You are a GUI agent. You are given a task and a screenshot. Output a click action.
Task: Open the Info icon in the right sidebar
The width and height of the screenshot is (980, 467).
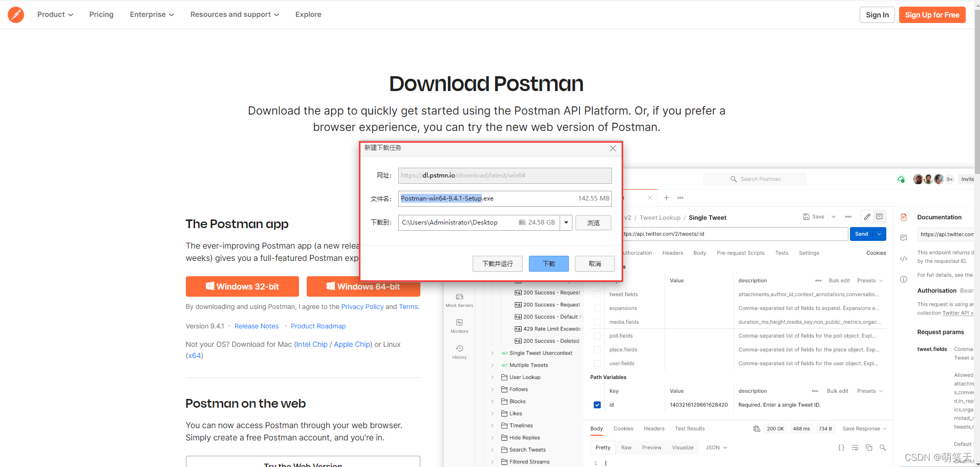pos(904,279)
